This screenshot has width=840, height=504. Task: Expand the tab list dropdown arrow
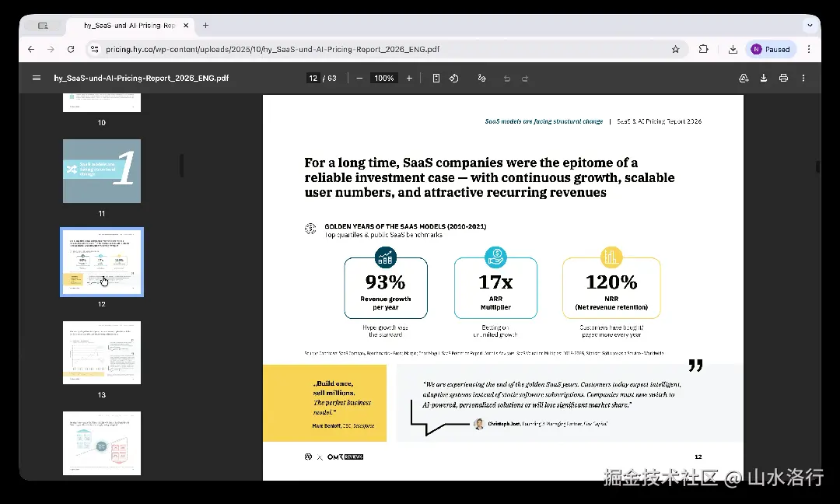810,25
